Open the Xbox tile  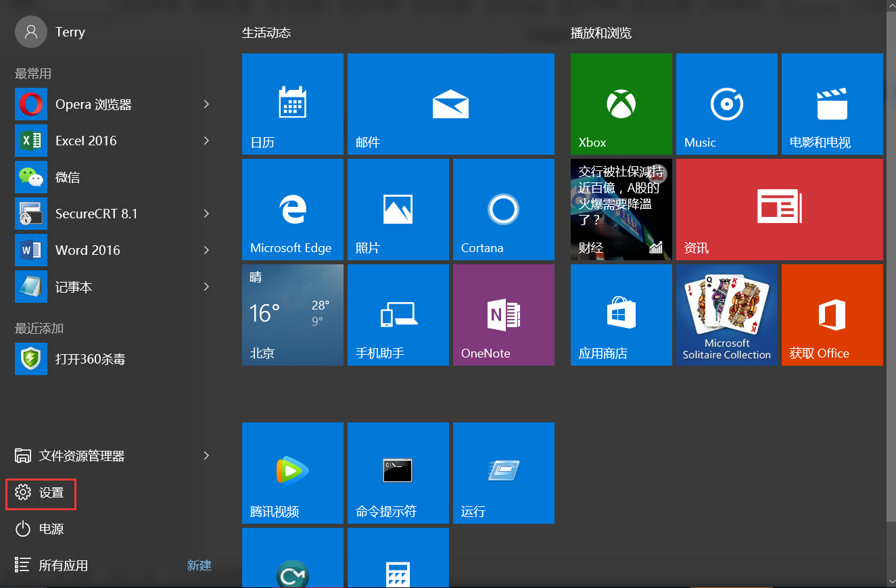coord(621,104)
